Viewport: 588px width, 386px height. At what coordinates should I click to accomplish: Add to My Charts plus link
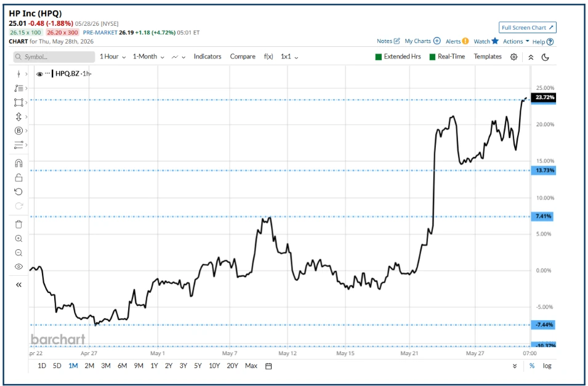pyautogui.click(x=422, y=41)
